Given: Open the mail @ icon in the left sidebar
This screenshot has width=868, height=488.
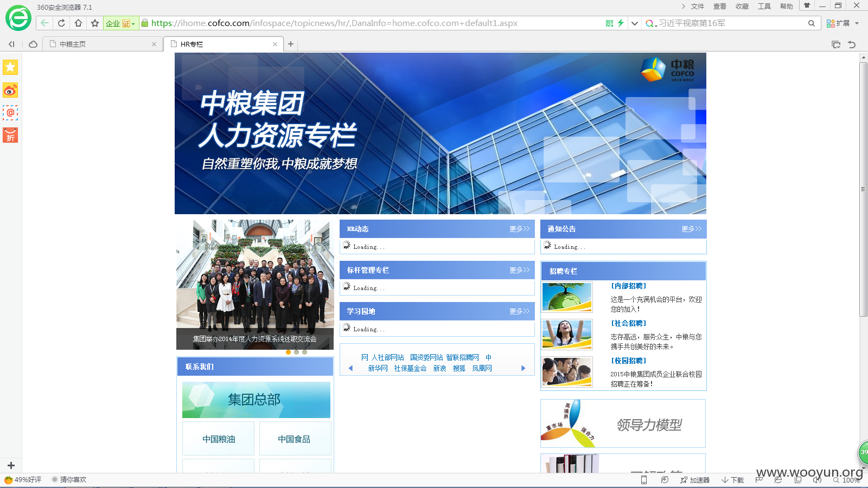Looking at the screenshot, I should tap(10, 113).
